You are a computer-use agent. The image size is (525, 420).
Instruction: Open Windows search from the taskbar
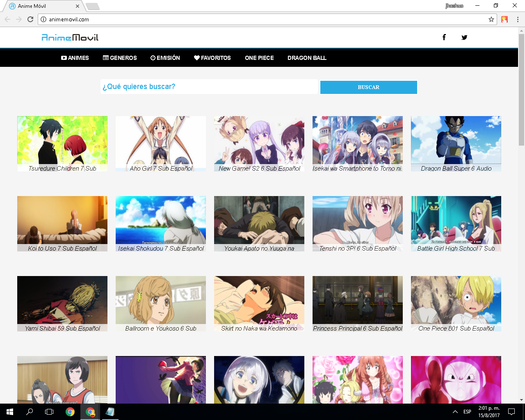[30, 412]
